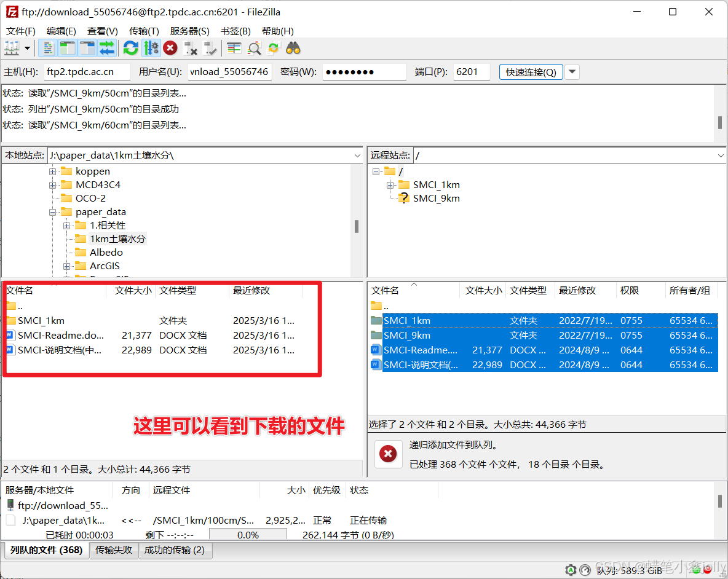Select remote SMCI_9km folder row in file list
The image size is (728, 579).
544,335
